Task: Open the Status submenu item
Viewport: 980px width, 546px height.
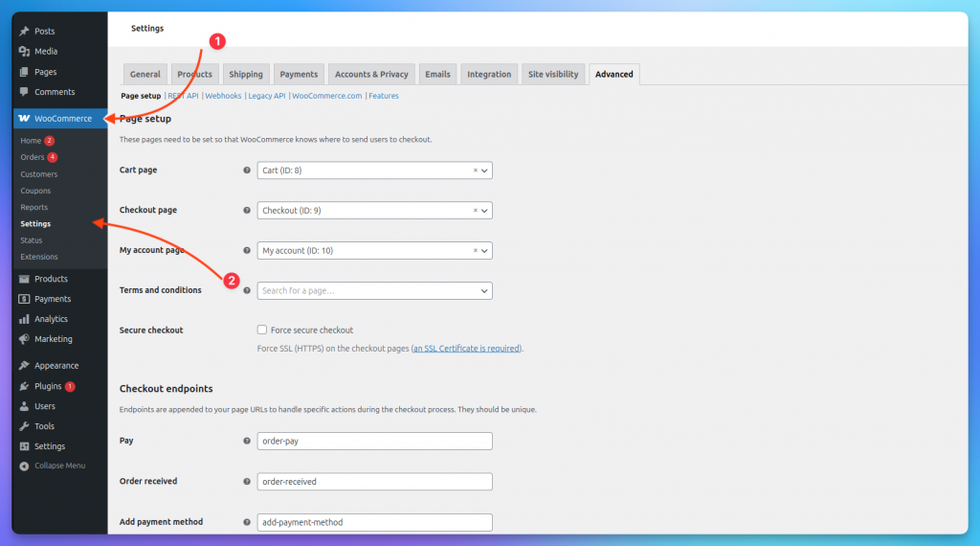Action: [x=32, y=240]
